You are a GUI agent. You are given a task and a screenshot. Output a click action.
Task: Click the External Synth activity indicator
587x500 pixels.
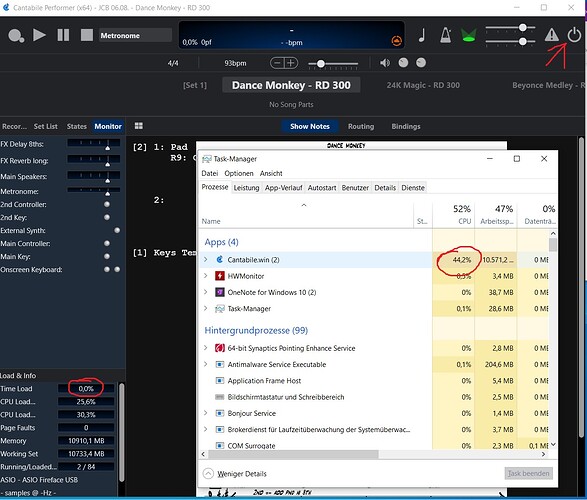117,231
